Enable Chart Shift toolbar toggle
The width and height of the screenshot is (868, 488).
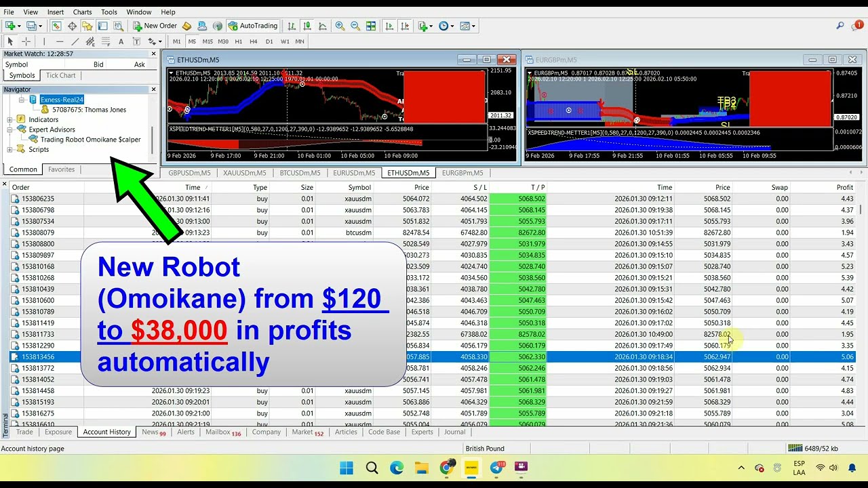tap(405, 26)
